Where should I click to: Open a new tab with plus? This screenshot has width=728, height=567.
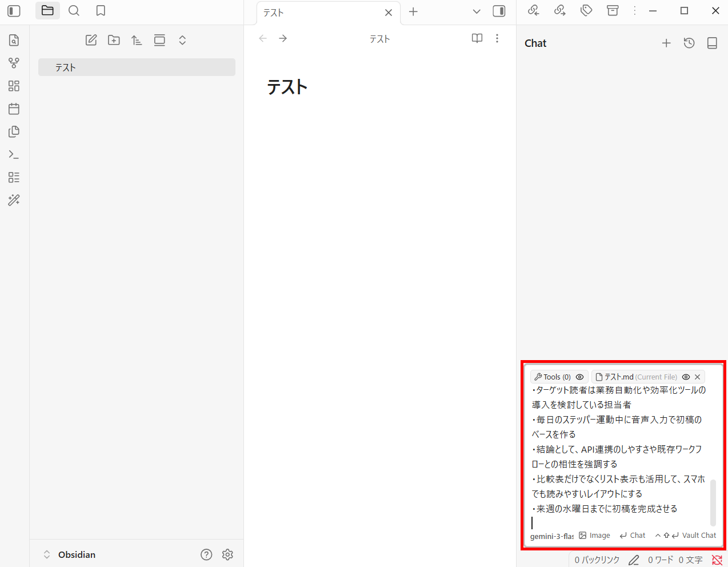(413, 11)
